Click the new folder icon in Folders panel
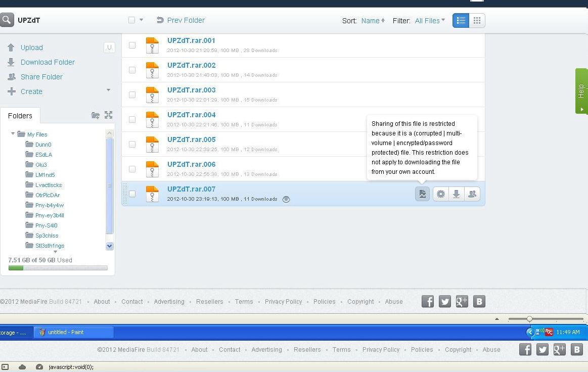This screenshot has height=372, width=588. click(96, 115)
